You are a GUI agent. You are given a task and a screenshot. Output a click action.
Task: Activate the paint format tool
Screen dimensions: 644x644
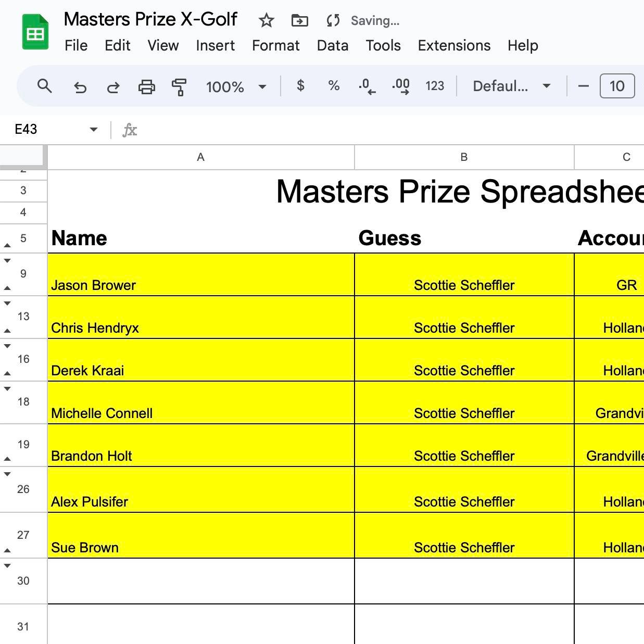pos(179,86)
